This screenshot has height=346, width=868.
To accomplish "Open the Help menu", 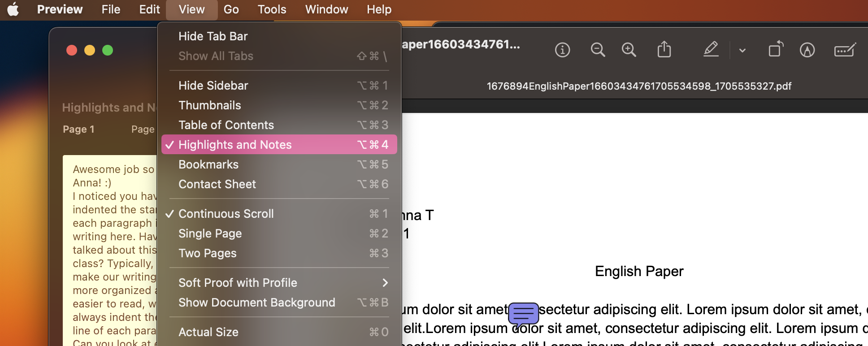I will point(379,9).
